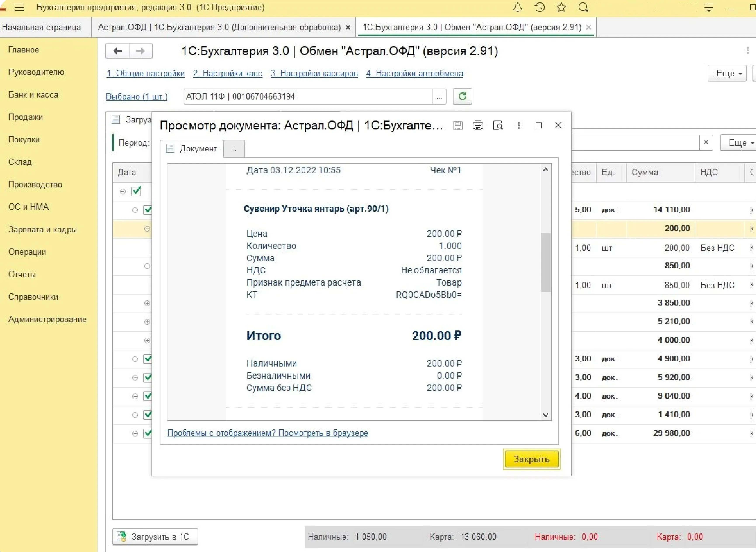The image size is (756, 552).
Task: Open global search magnifier icon
Action: click(583, 7)
